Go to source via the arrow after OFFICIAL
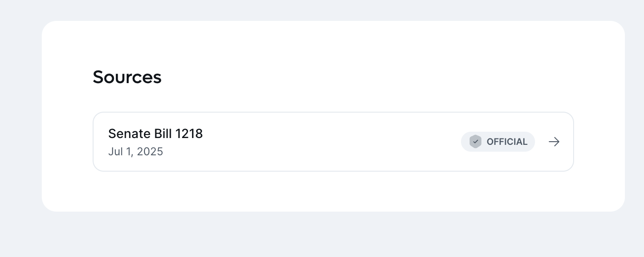Screen dimensions: 644x257 (554, 142)
